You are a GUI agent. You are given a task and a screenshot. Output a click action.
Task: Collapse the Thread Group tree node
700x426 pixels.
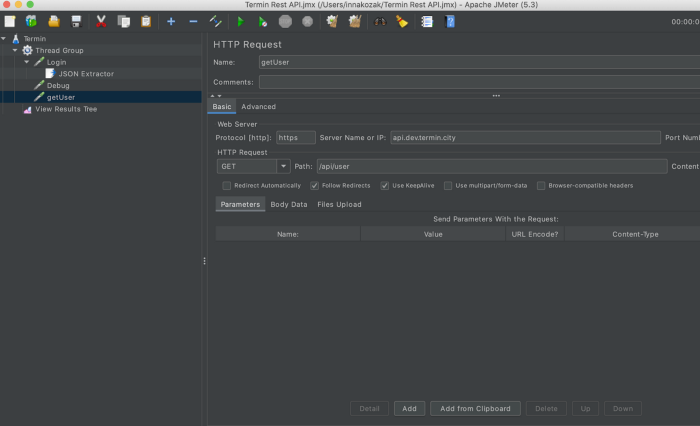pyautogui.click(x=16, y=50)
